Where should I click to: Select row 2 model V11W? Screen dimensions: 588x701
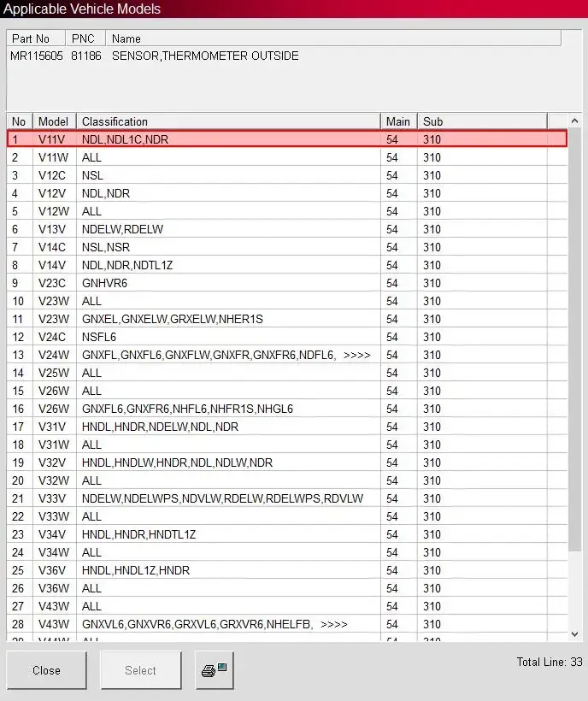[287, 157]
